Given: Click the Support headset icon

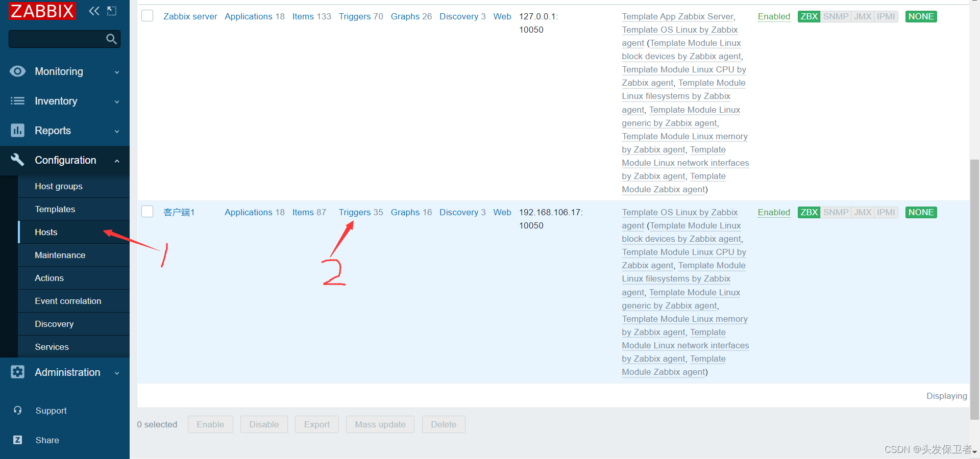Looking at the screenshot, I should point(18,411).
